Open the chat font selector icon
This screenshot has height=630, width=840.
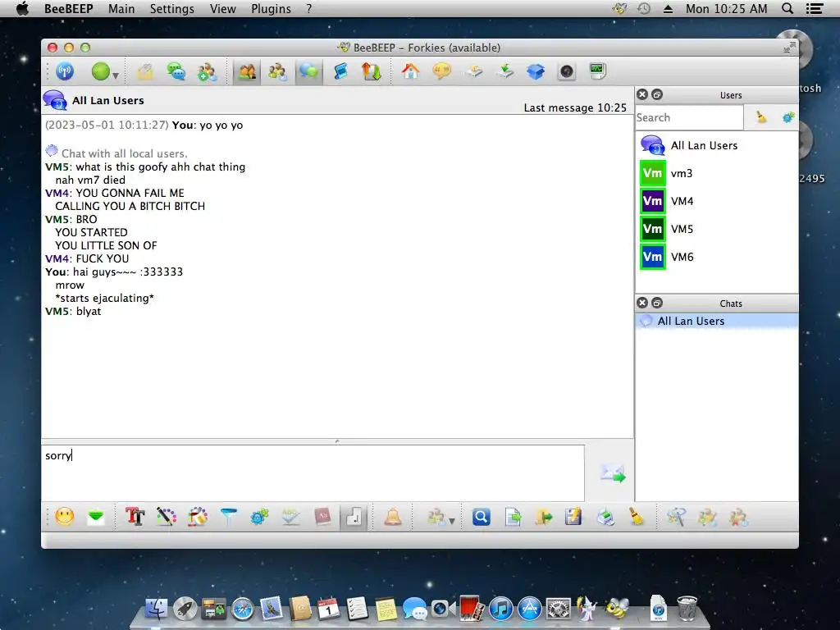click(x=135, y=517)
